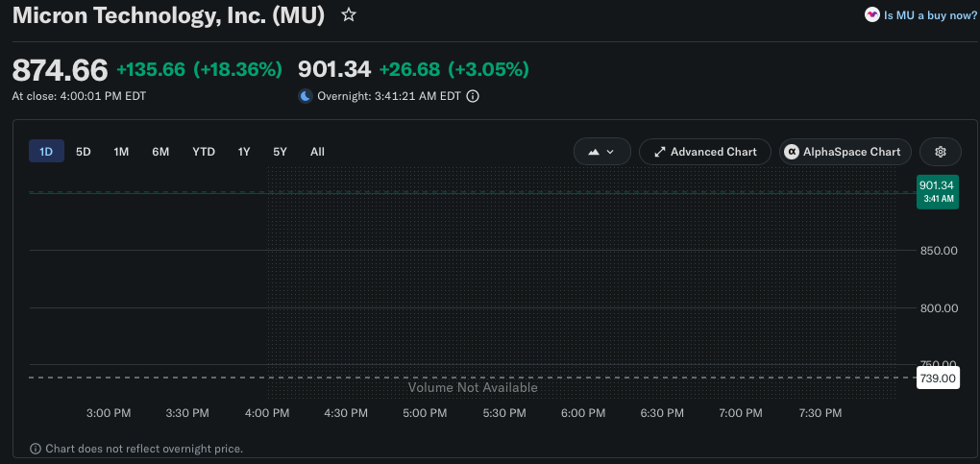This screenshot has height=464, width=980.
Task: Click the 6:00 PM time label
Action: point(582,413)
